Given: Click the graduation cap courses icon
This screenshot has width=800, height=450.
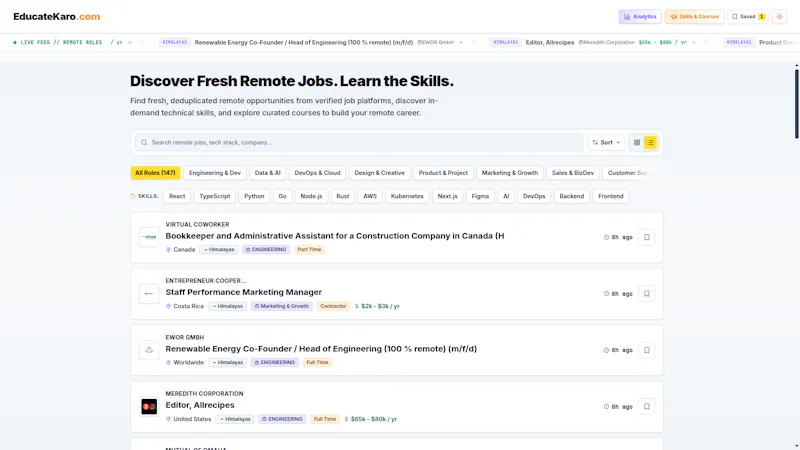Looking at the screenshot, I should 673,17.
